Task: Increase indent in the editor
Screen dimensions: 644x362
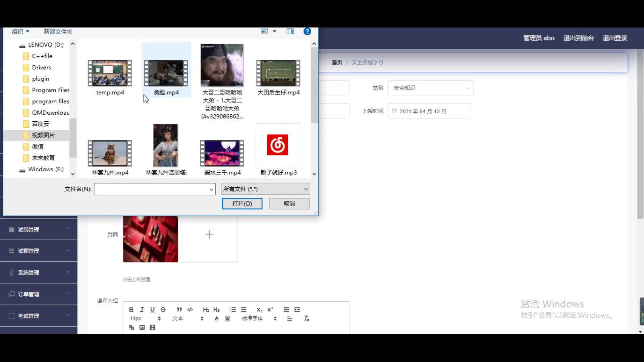Action: click(x=297, y=309)
